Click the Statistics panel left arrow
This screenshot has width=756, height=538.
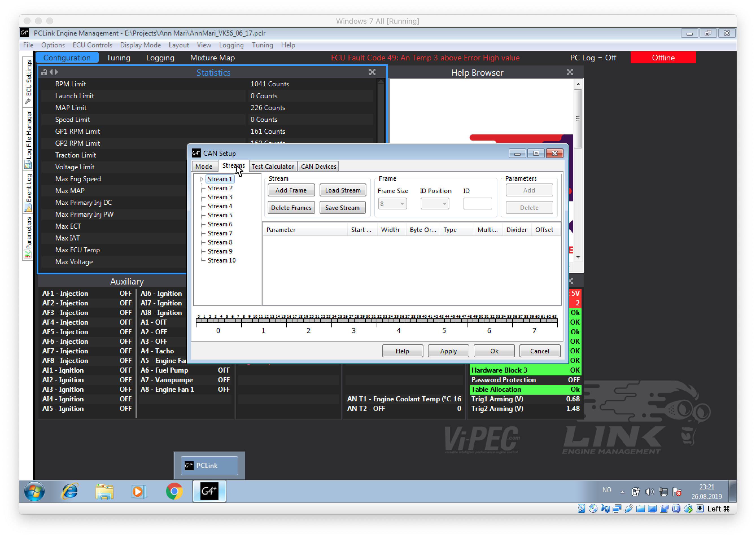point(51,72)
